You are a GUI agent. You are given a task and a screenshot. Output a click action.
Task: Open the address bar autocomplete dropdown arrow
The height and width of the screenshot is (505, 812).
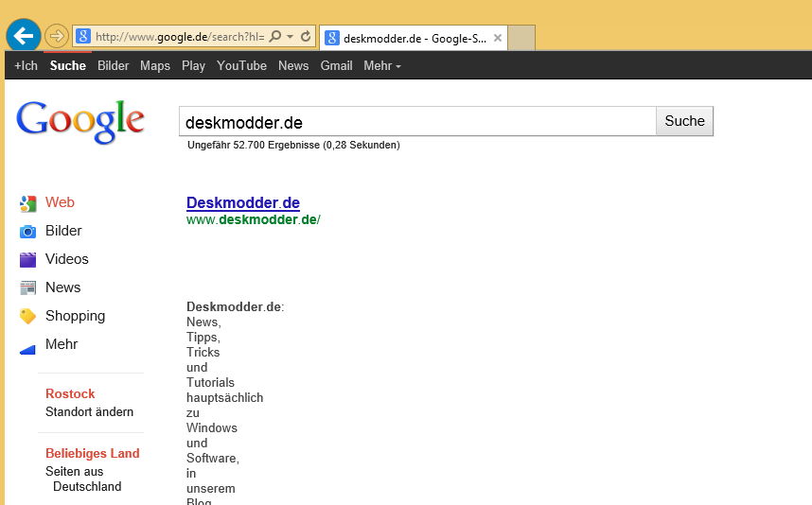click(290, 37)
